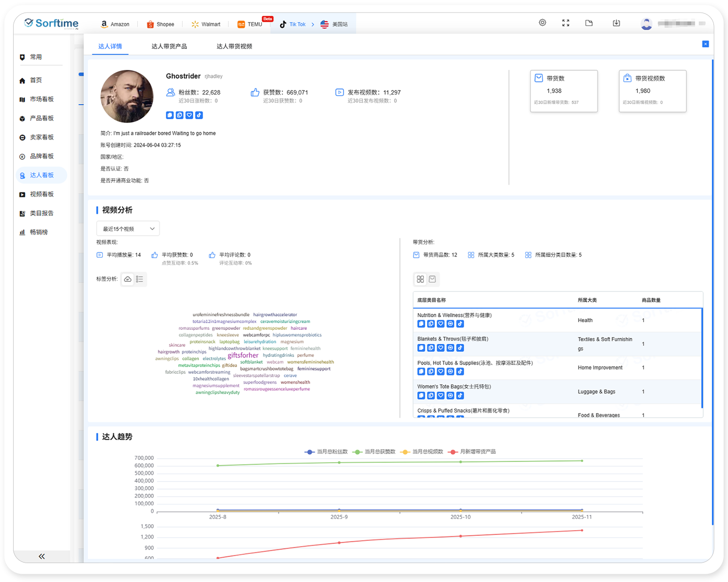This screenshot has width=728, height=582.
Task: Open 市场看板 in the sidebar
Action: (x=42, y=99)
